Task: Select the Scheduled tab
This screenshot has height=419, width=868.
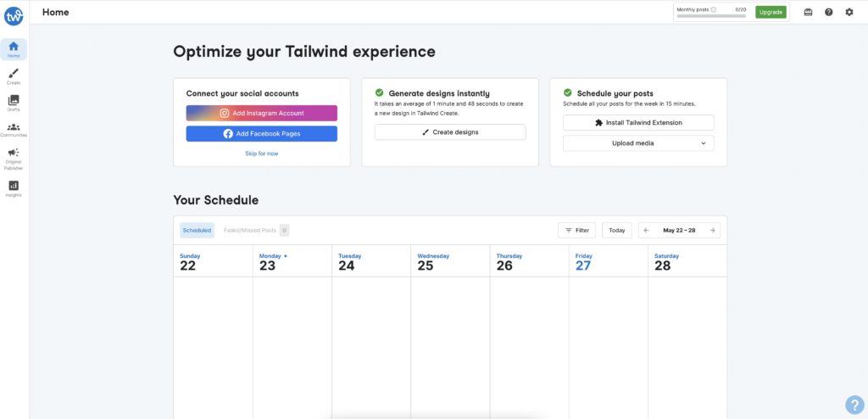Action: [x=197, y=230]
